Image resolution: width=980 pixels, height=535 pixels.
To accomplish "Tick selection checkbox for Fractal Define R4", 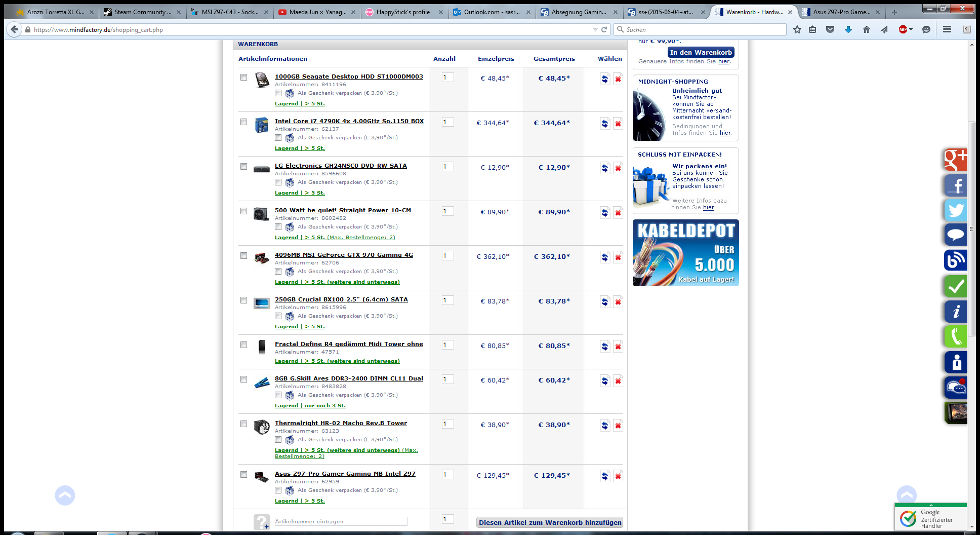I will (243, 345).
